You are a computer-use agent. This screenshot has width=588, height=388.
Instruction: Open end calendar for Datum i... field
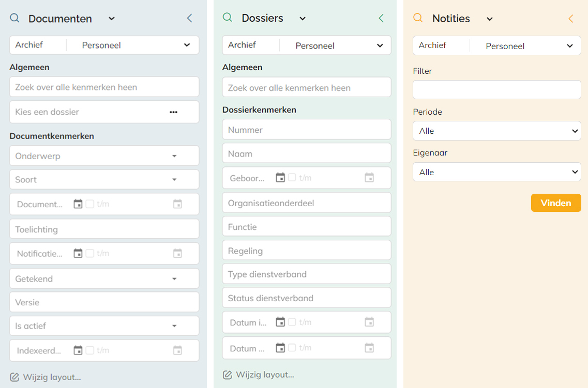[369, 322]
